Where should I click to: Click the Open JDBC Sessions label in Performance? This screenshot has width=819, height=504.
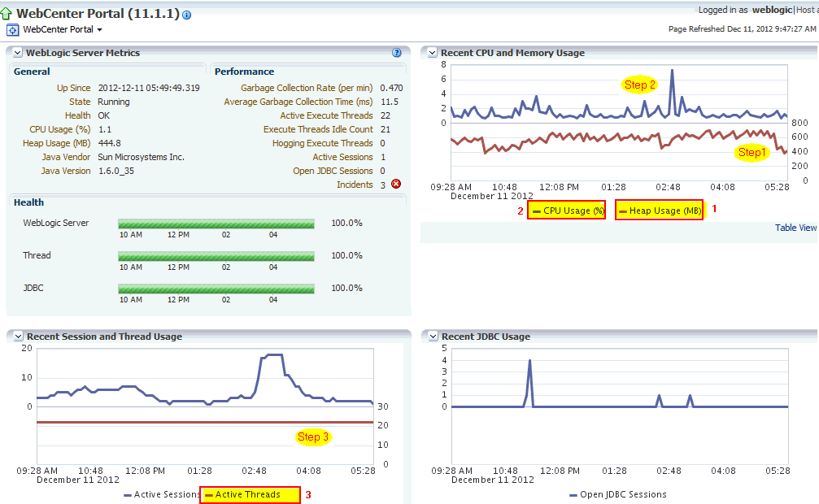pyautogui.click(x=333, y=171)
